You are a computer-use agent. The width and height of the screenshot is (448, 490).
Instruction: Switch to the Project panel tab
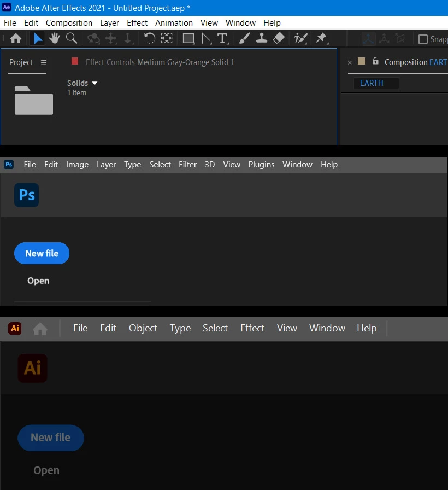point(21,62)
